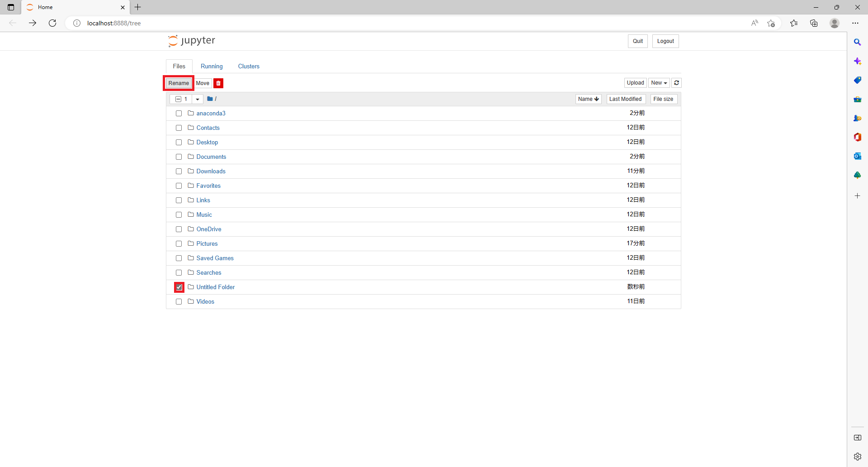Viewport: 868px width, 467px height.
Task: Open a new browser tab
Action: (x=138, y=7)
